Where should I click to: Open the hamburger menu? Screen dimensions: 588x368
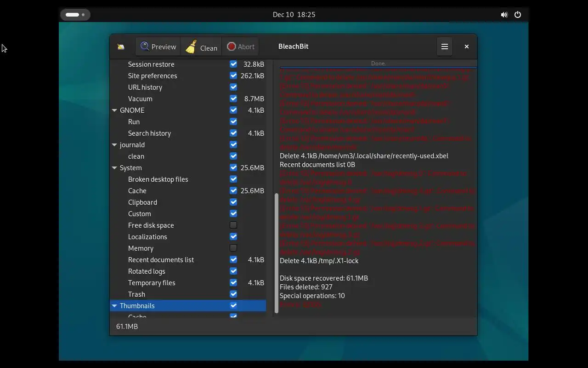[445, 46]
